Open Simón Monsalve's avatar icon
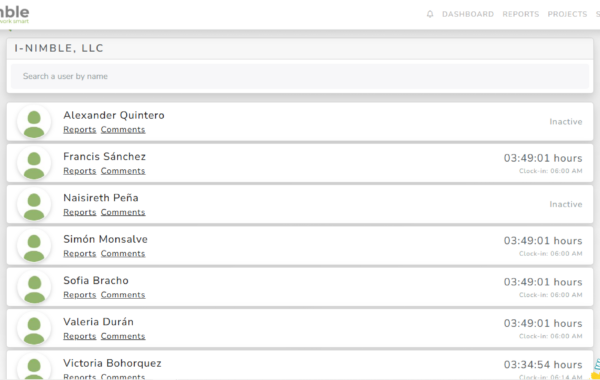600x380 pixels. 34,246
